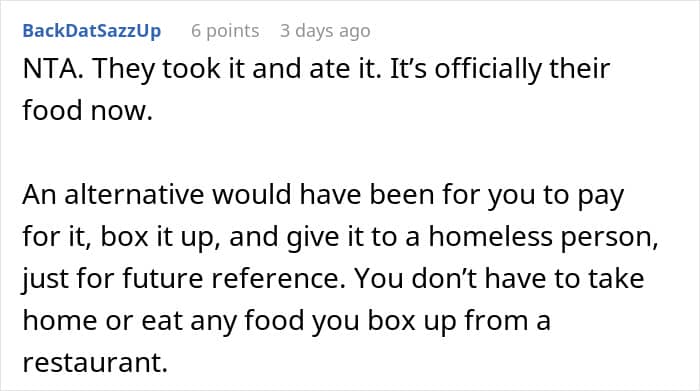Click the phrase and give it to a
Screen dimensions: 700x391
[x=325, y=237]
